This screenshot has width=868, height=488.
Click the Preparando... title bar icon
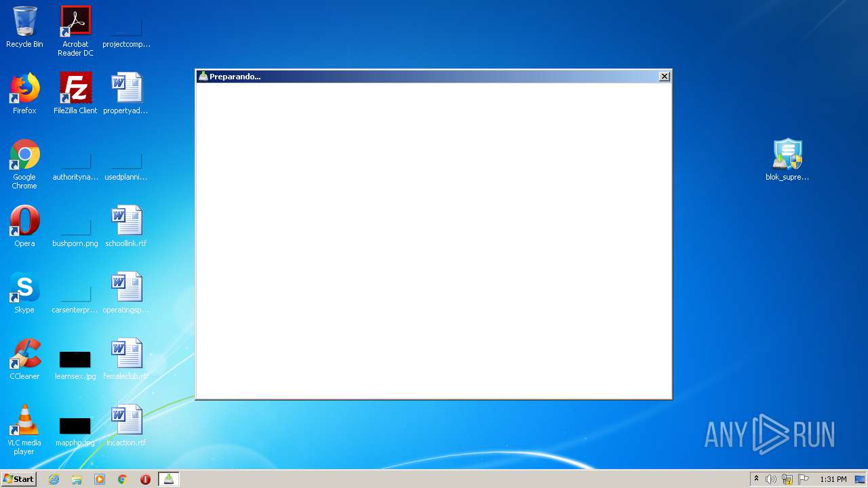(203, 77)
